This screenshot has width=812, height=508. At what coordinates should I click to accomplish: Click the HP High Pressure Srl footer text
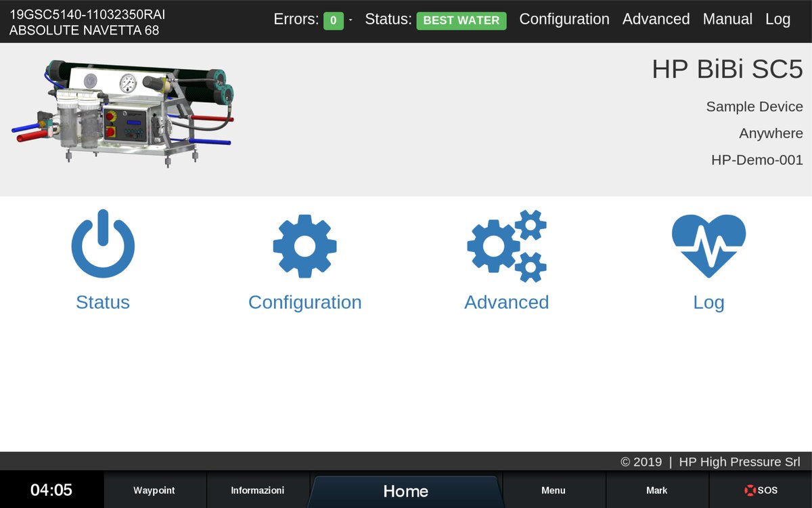click(740, 462)
